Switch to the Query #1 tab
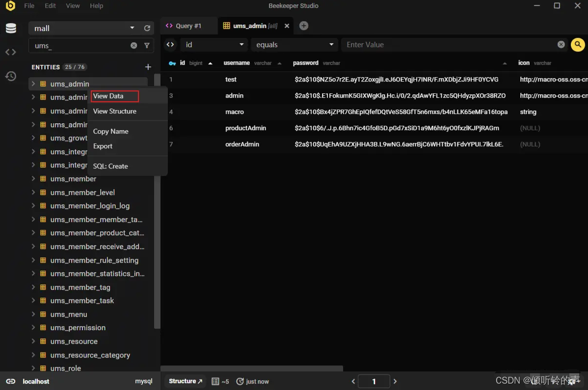The image size is (588, 390). [x=188, y=26]
